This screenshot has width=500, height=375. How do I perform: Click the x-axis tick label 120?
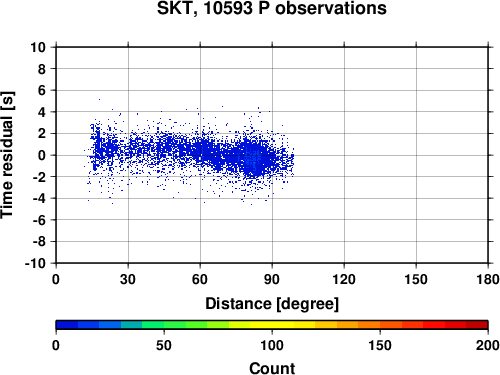pos(344,279)
